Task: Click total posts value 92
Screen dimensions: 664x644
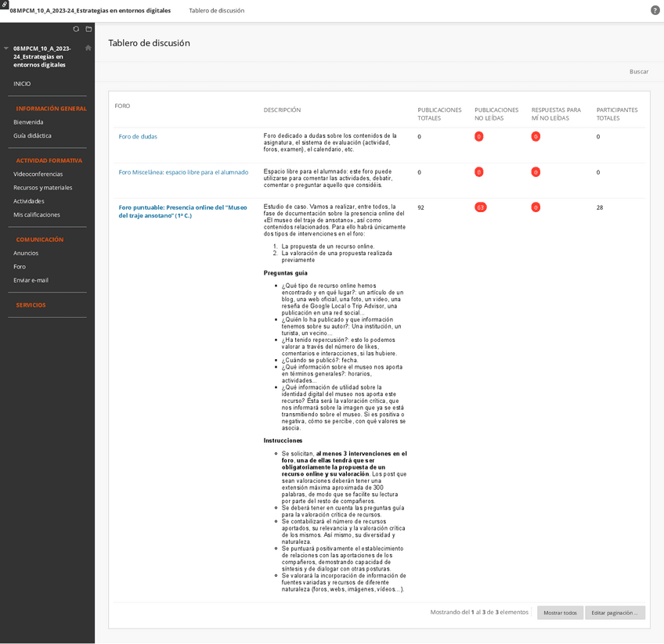Action: [x=421, y=208]
